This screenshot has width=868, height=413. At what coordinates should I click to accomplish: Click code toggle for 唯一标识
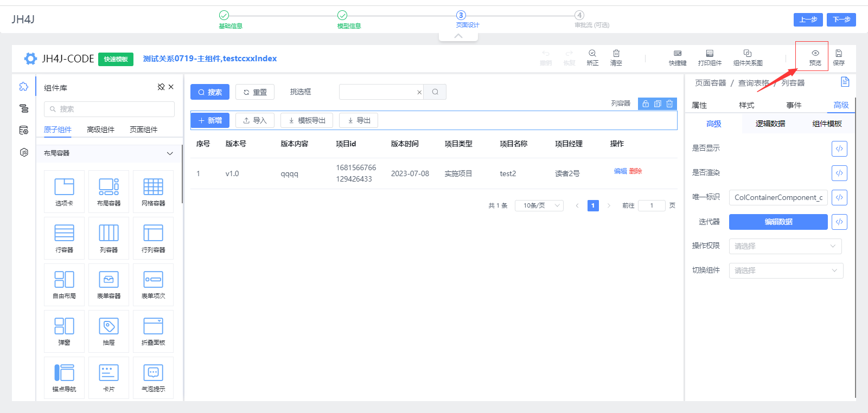pyautogui.click(x=839, y=197)
